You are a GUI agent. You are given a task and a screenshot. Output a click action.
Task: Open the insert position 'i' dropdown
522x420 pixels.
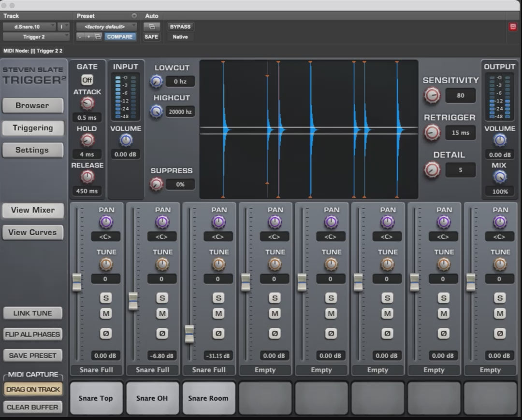pos(63,27)
